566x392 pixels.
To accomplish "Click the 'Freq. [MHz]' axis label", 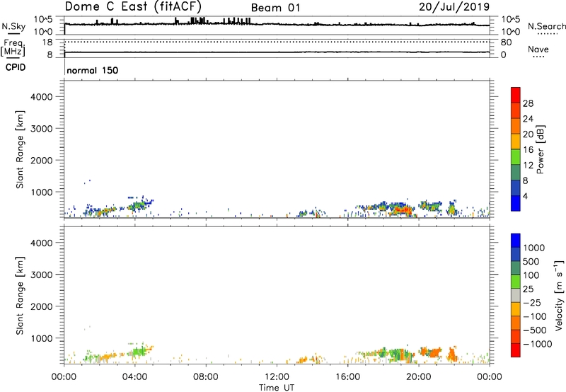I will [13, 47].
